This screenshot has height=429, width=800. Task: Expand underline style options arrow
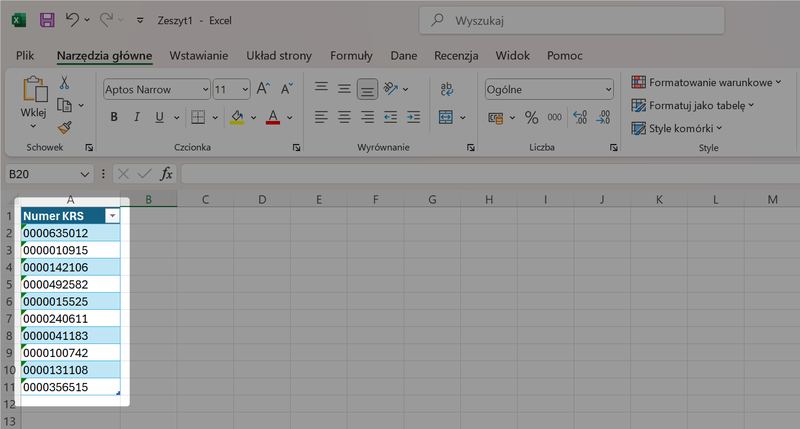177,118
